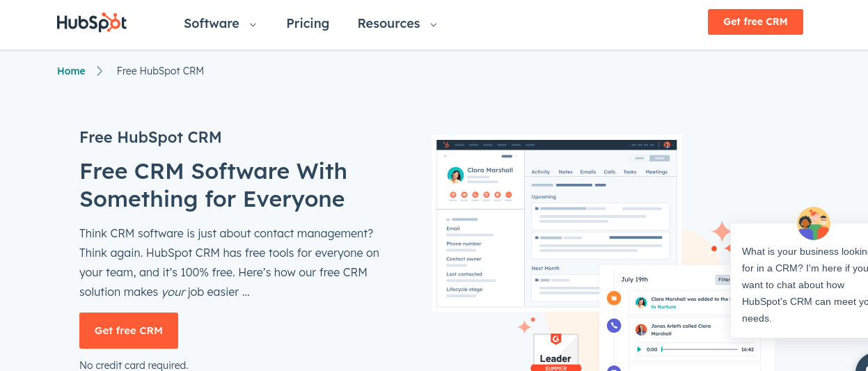Click the Tasks tab in CRM illustration
Screen dimensions: 868x371
pos(630,172)
